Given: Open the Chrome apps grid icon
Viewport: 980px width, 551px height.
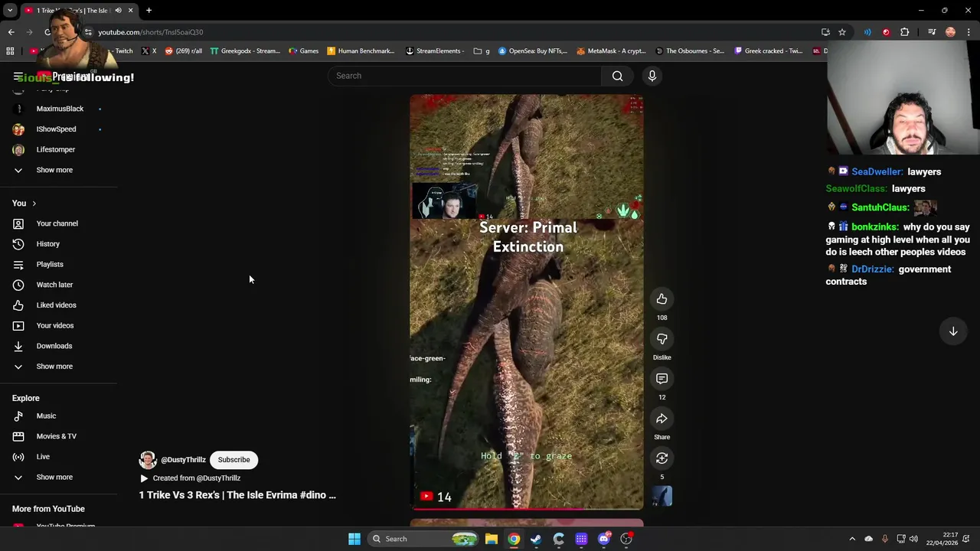Looking at the screenshot, I should click(10, 51).
